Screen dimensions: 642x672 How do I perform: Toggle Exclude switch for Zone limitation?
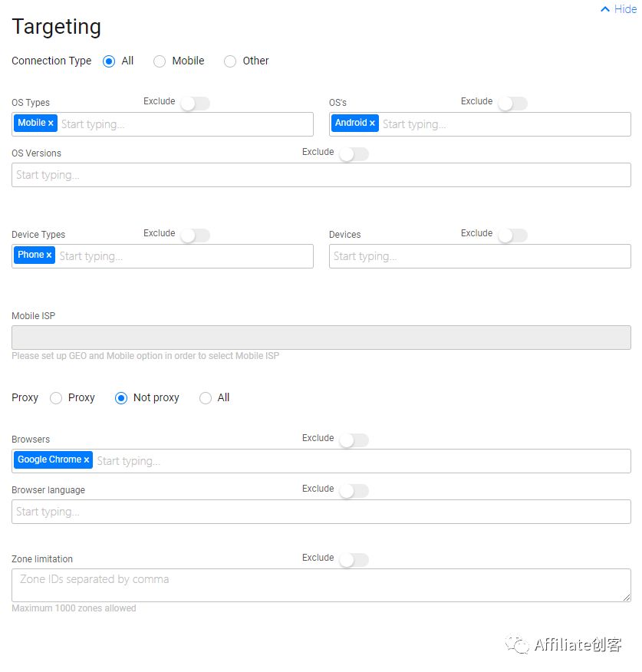tap(354, 560)
